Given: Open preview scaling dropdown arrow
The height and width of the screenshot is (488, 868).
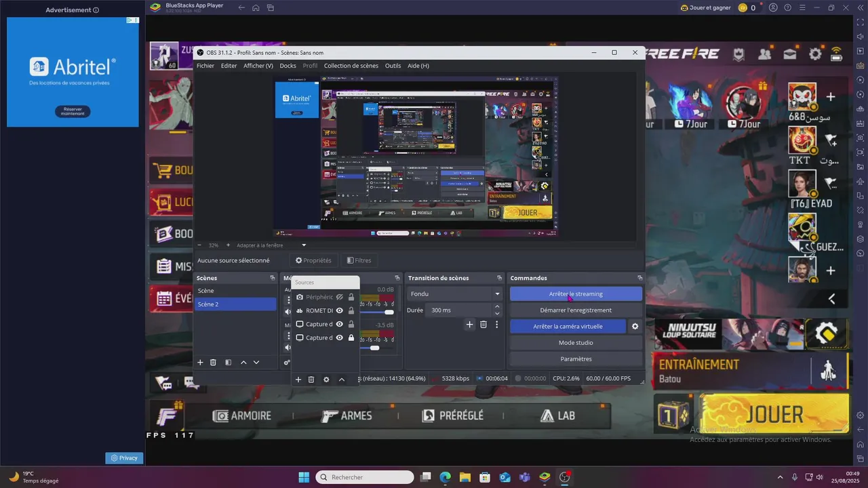Looking at the screenshot, I should [304, 245].
